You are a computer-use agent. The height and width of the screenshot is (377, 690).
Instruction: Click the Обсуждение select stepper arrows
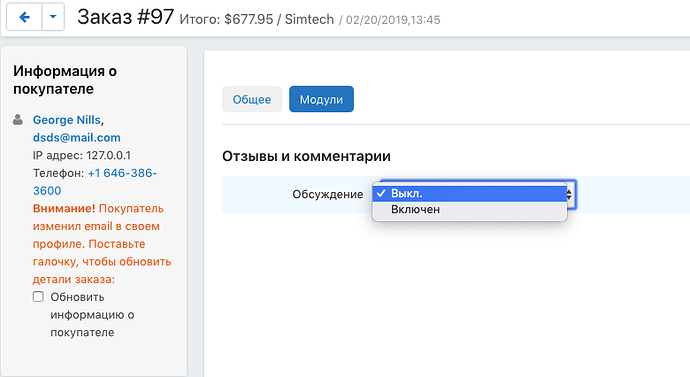point(570,194)
